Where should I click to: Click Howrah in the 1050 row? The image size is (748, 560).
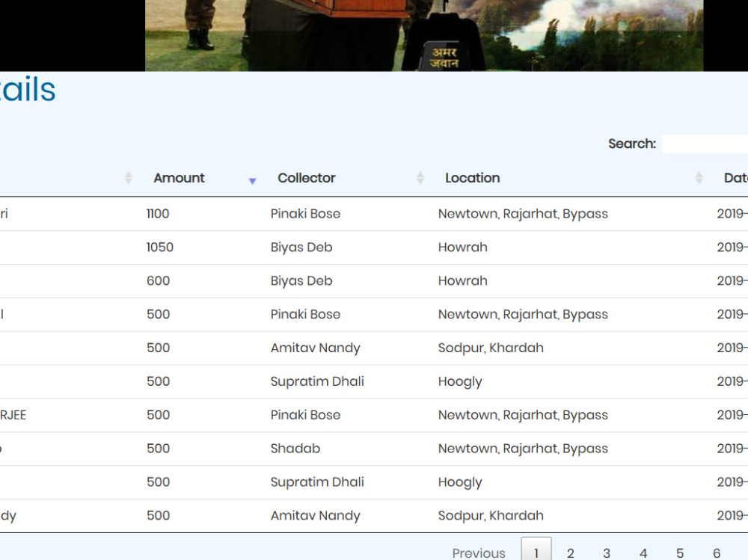point(463,247)
